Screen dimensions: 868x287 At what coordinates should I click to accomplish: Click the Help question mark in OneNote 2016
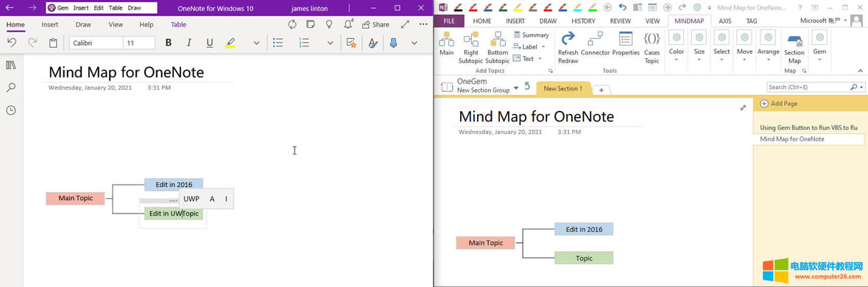800,8
